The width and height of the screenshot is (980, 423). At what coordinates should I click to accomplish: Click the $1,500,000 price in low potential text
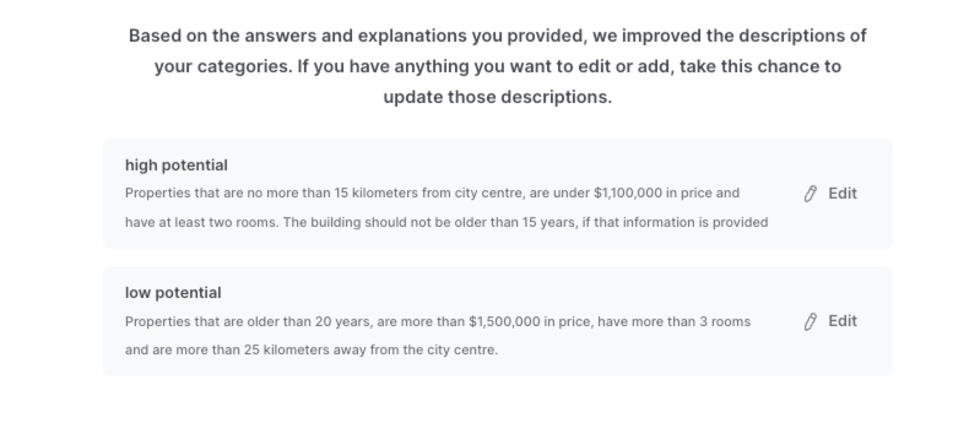tap(505, 322)
